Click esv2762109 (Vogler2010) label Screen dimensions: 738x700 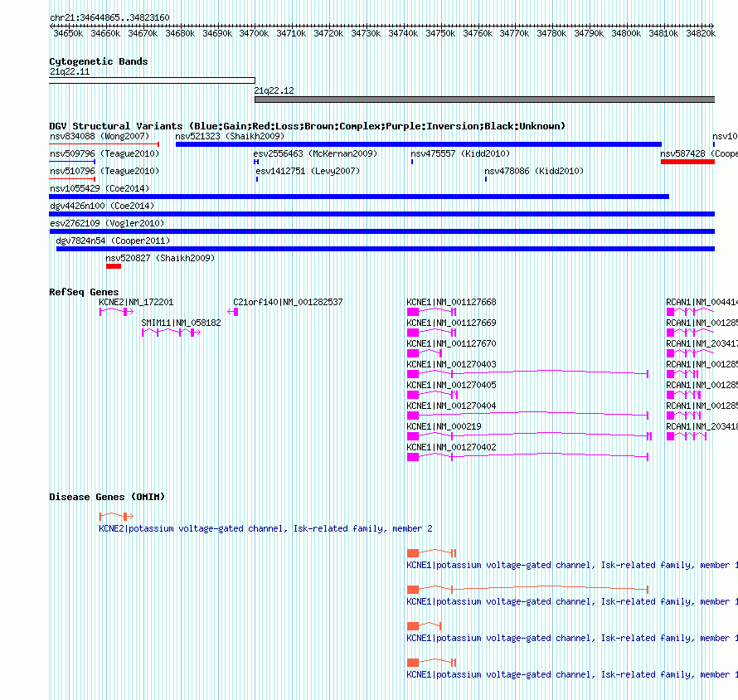(x=107, y=224)
